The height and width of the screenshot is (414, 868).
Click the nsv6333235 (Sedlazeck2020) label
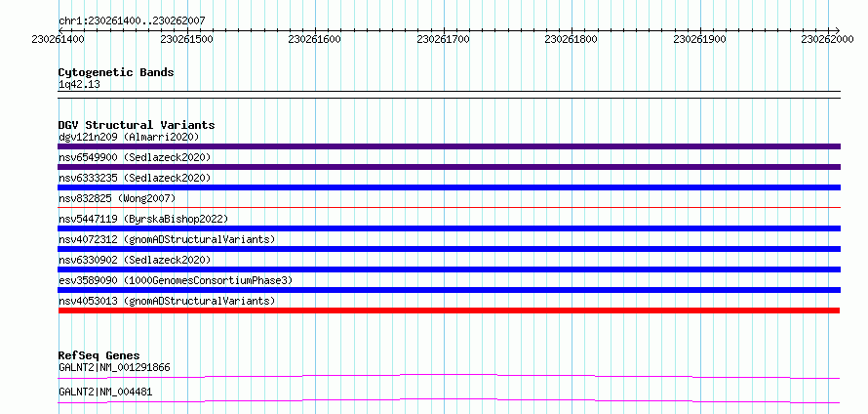(x=135, y=178)
